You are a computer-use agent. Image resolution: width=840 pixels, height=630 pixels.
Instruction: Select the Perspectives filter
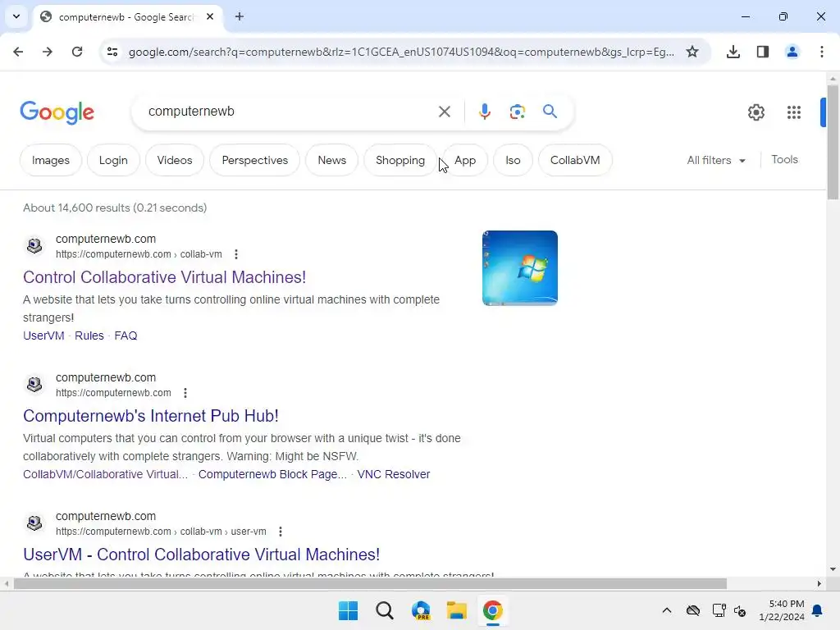point(254,160)
